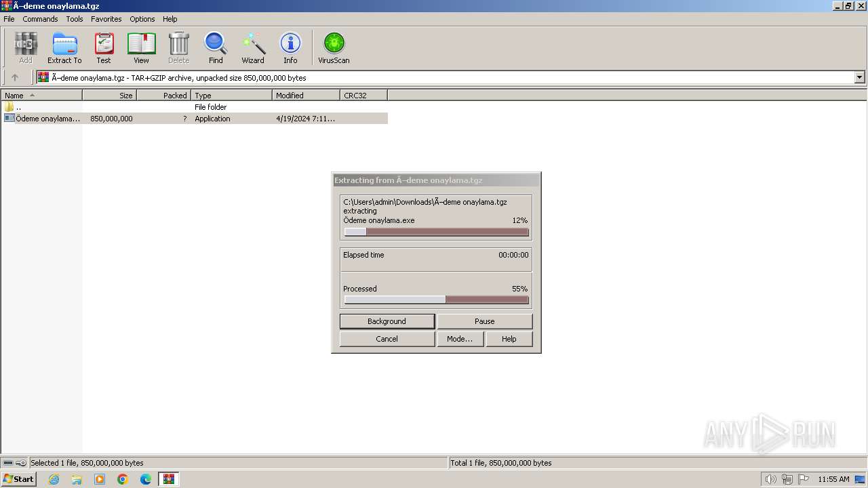The height and width of the screenshot is (488, 868).
Task: Launch Internet Explorer from taskbar
Action: point(54,479)
